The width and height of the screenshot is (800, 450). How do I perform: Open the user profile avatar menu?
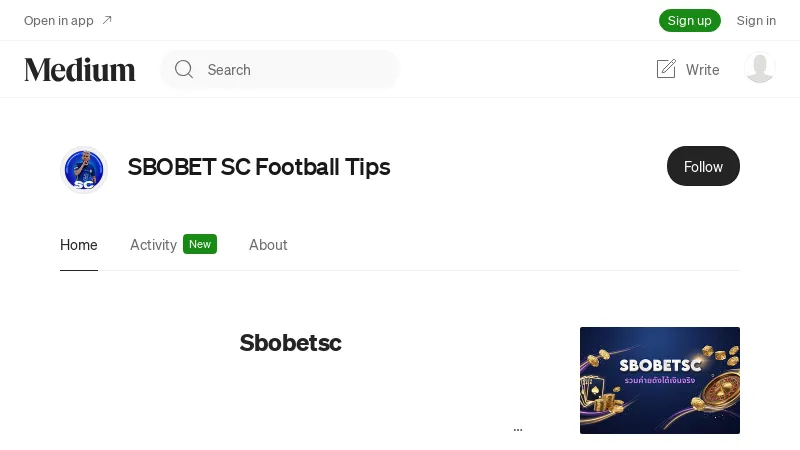760,68
